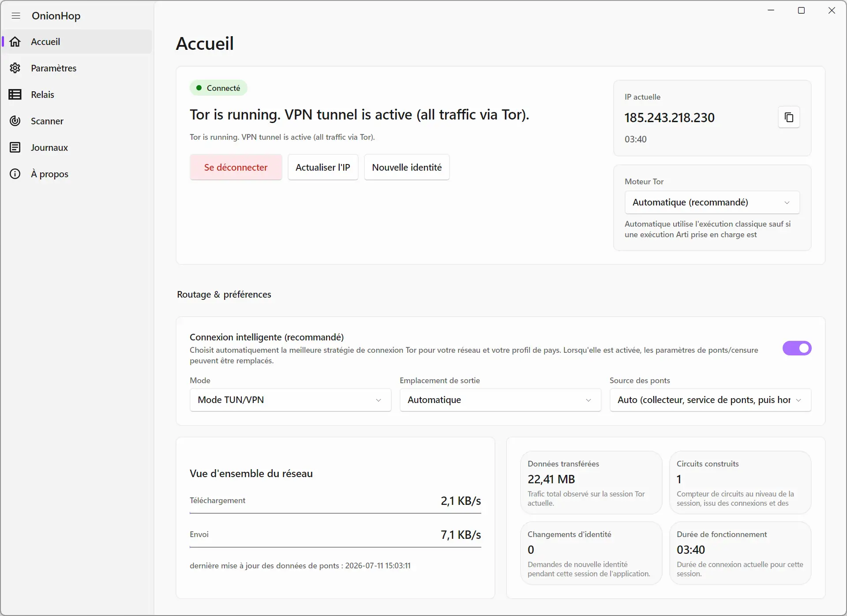Click the OnionHop app title
The height and width of the screenshot is (616, 847).
tap(56, 16)
